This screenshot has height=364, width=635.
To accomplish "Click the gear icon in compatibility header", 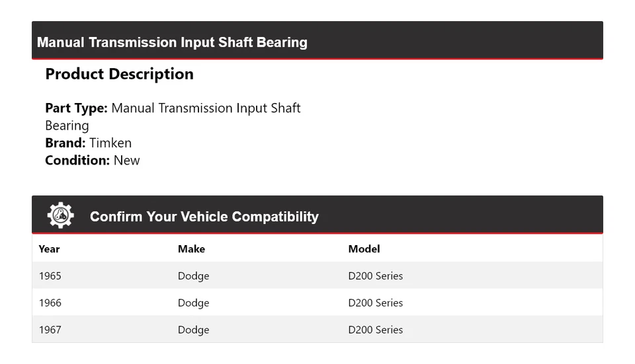I will click(x=60, y=215).
